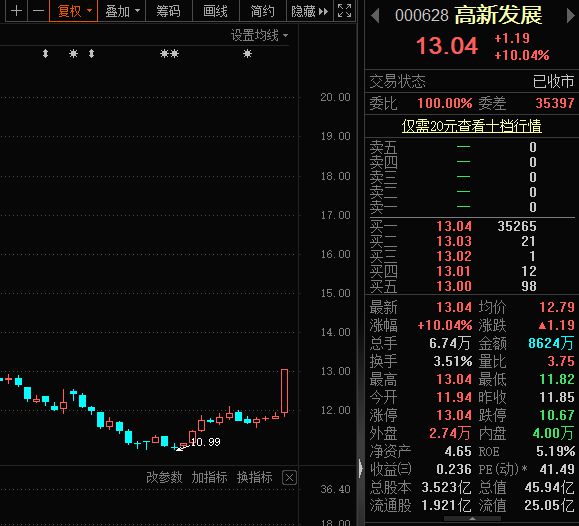
Task: Close the indicator panel with X icon
Action: point(289,478)
